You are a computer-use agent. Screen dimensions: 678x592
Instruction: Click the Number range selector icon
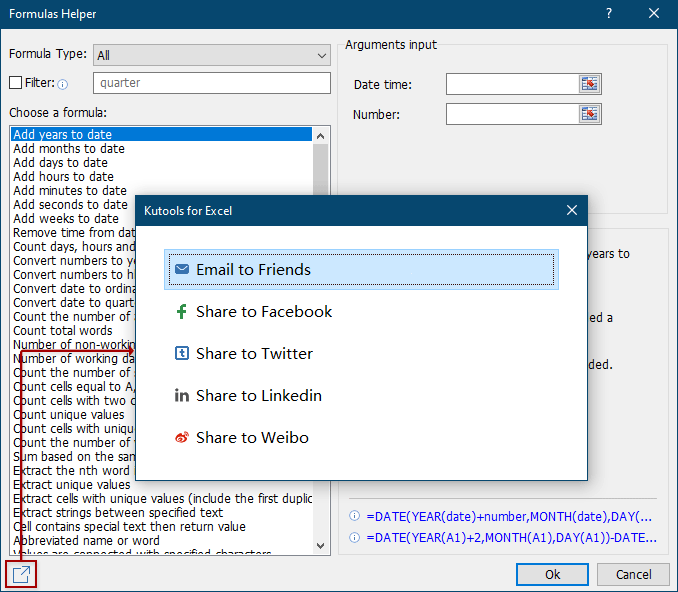590,114
